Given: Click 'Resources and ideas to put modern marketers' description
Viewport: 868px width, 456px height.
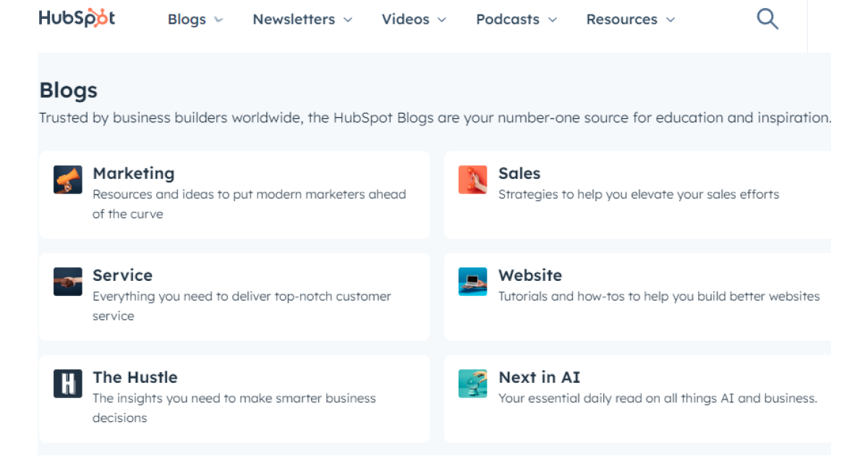Looking at the screenshot, I should pos(250,204).
